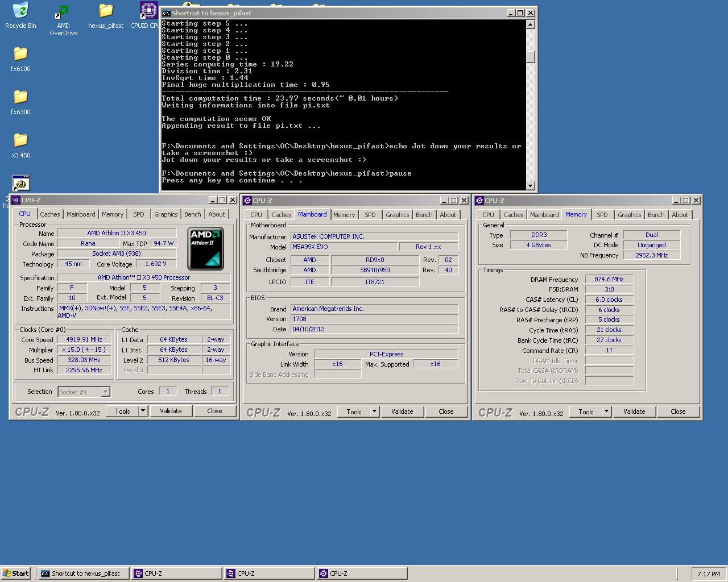Expand Tools dropdown arrow in left CPU-Z window
The height and width of the screenshot is (582, 728).
pos(143,411)
